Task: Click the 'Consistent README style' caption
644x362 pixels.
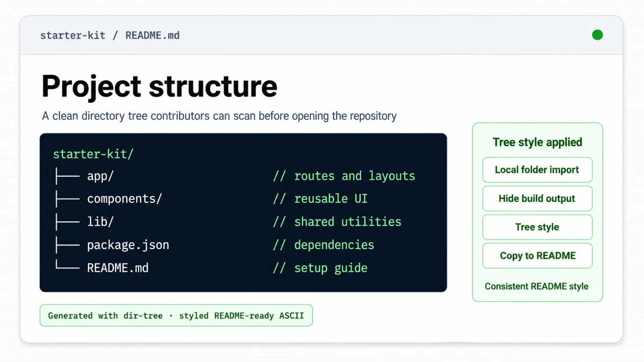Action: 537,286
